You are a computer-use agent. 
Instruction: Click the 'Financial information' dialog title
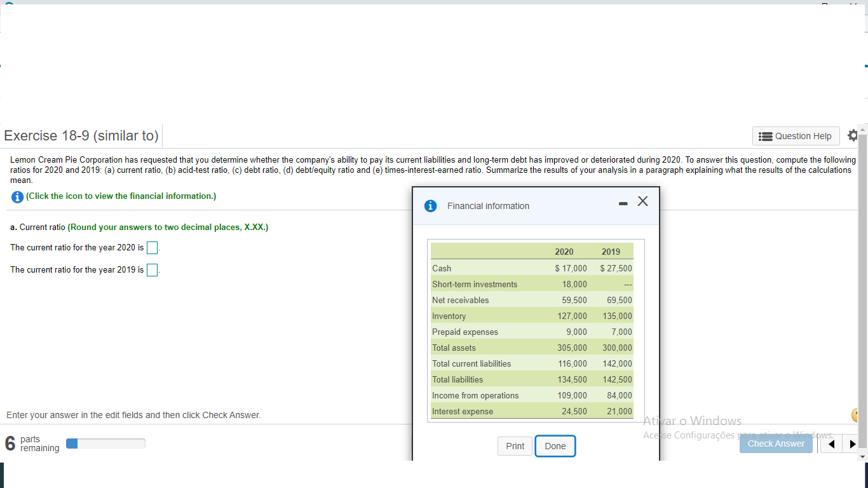click(488, 206)
